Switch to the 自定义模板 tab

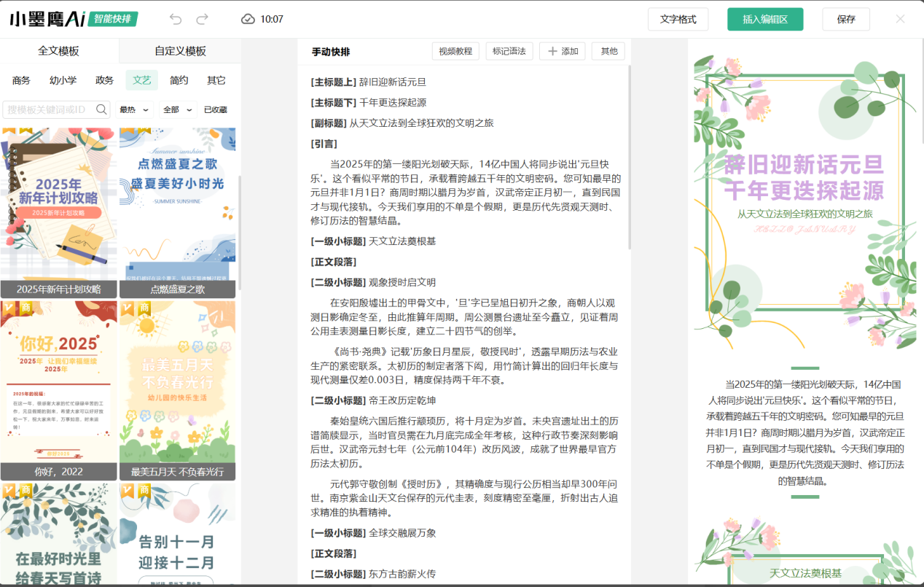coord(180,51)
